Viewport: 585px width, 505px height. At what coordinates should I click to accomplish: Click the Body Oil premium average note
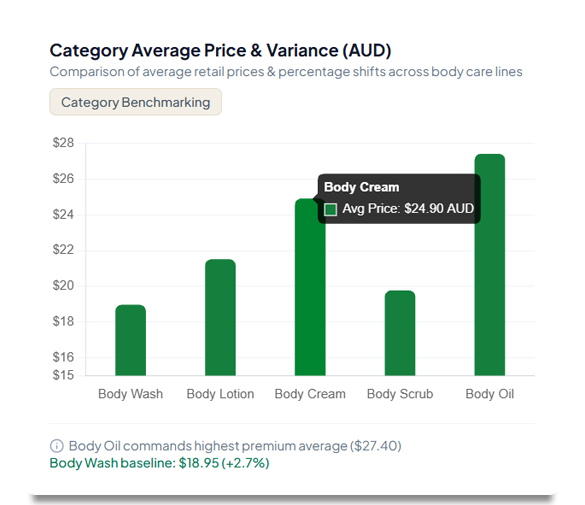pos(235,446)
